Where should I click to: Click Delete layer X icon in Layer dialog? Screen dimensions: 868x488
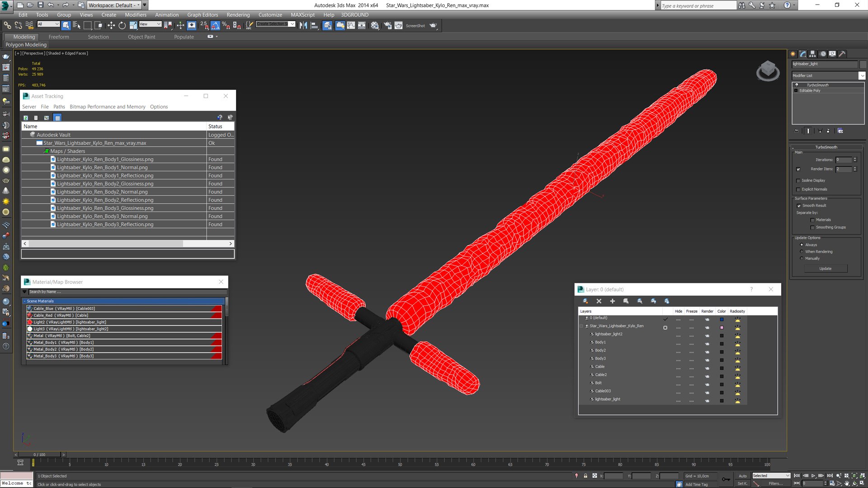pos(599,301)
